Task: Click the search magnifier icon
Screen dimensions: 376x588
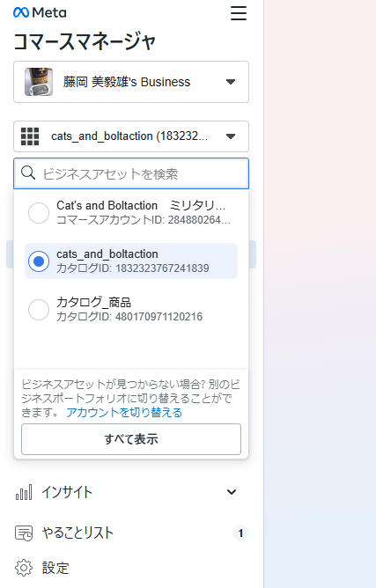Action: 28,173
